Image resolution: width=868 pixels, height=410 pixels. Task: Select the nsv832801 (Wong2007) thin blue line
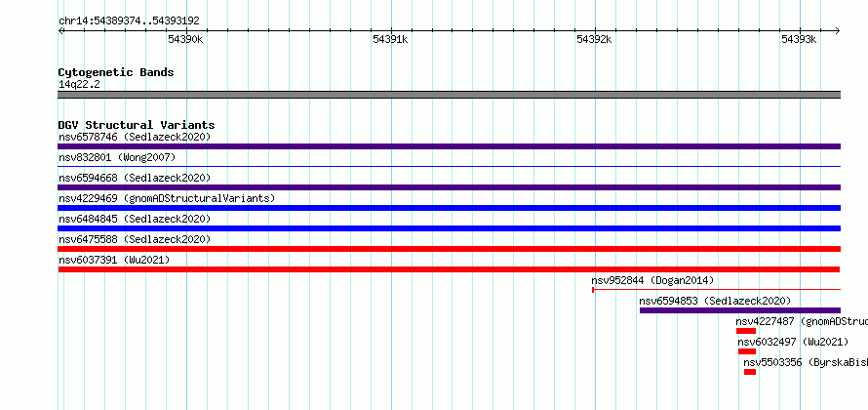[449, 166]
